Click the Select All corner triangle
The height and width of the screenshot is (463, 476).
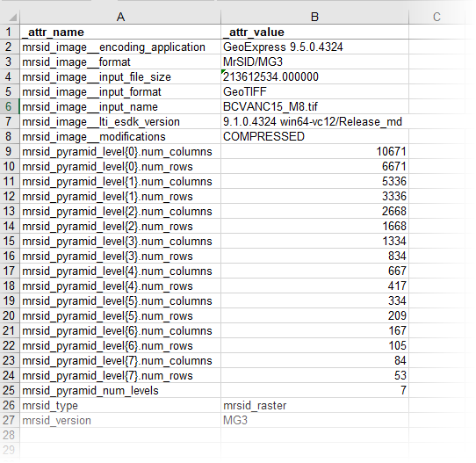(x=12, y=18)
